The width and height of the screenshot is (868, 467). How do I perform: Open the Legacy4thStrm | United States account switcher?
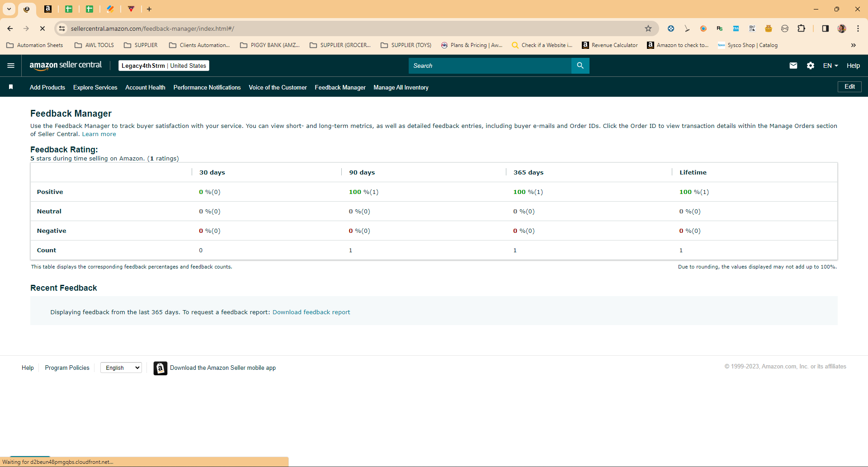[x=164, y=66]
